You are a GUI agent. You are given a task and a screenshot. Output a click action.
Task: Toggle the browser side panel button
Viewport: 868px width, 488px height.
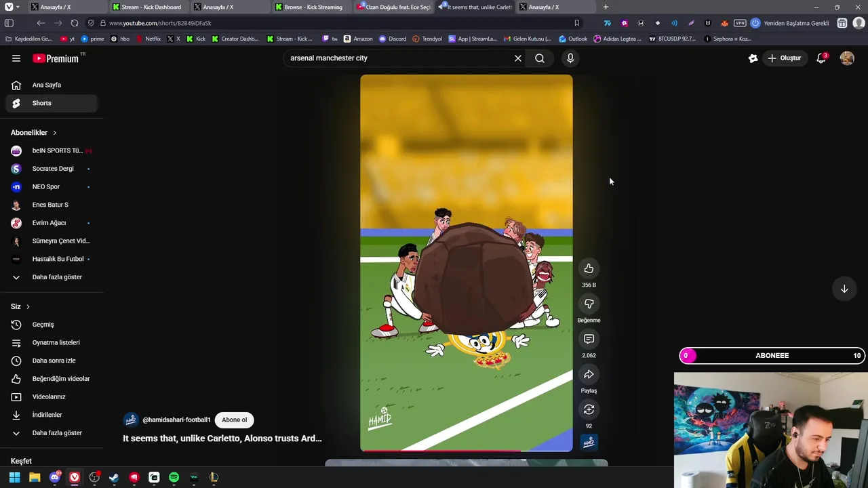pos(9,23)
